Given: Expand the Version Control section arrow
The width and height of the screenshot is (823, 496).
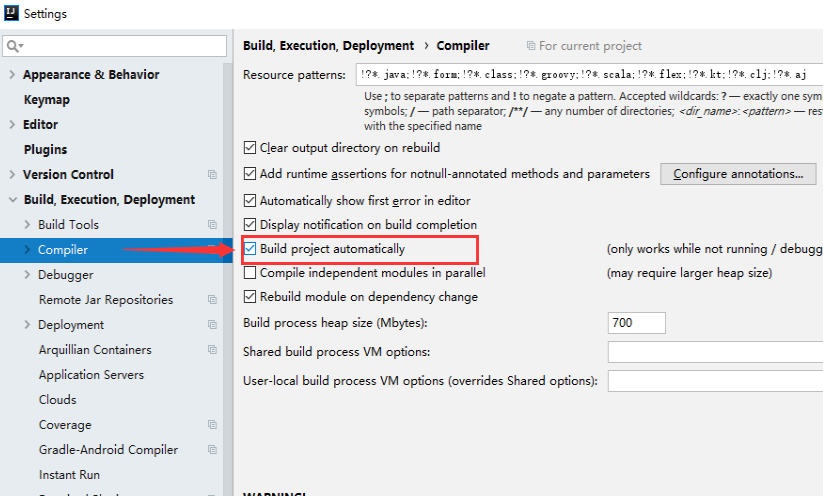Looking at the screenshot, I should [12, 174].
